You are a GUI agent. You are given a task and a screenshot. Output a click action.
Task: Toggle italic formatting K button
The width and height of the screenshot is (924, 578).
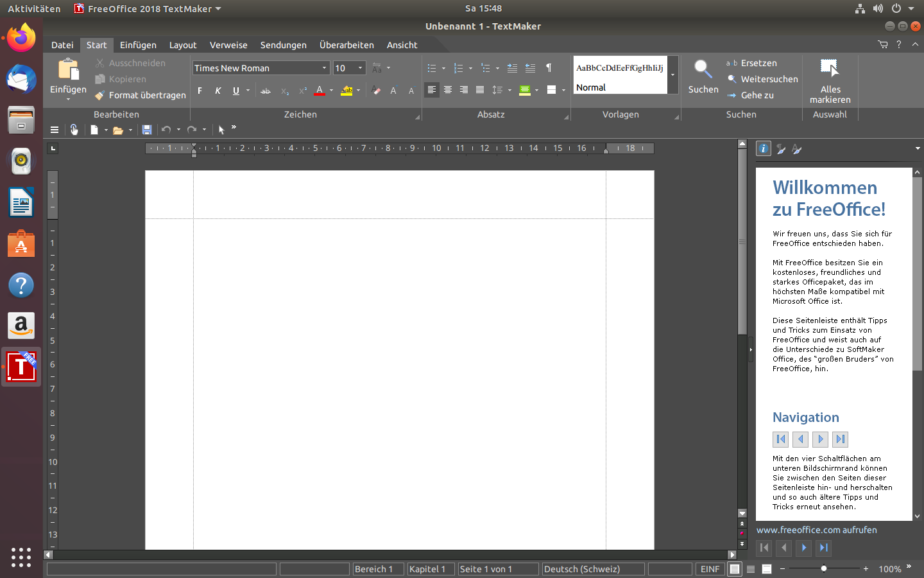coord(218,91)
